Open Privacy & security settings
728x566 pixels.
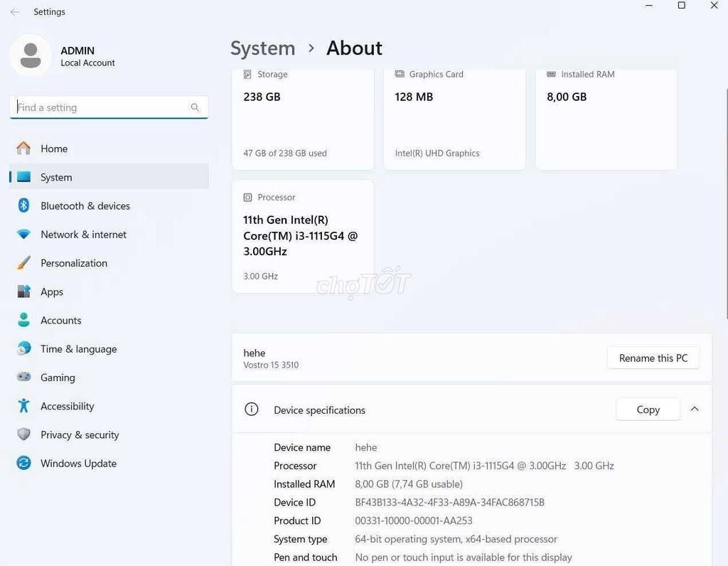coord(109,434)
